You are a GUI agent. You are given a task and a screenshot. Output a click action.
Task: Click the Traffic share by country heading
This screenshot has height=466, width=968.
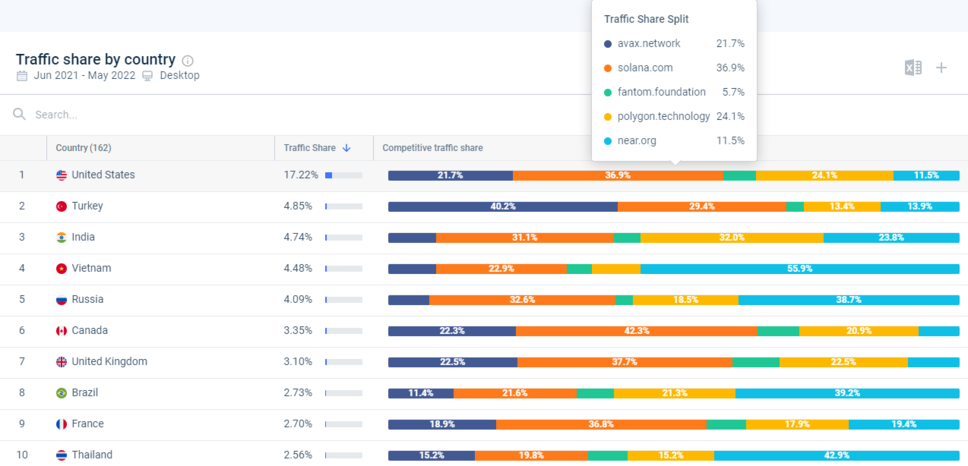96,59
